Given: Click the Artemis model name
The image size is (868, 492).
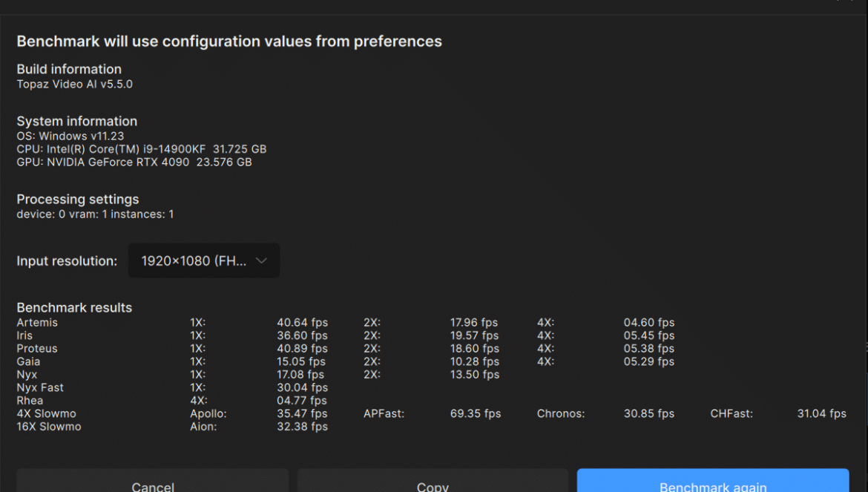Looking at the screenshot, I should [x=37, y=323].
